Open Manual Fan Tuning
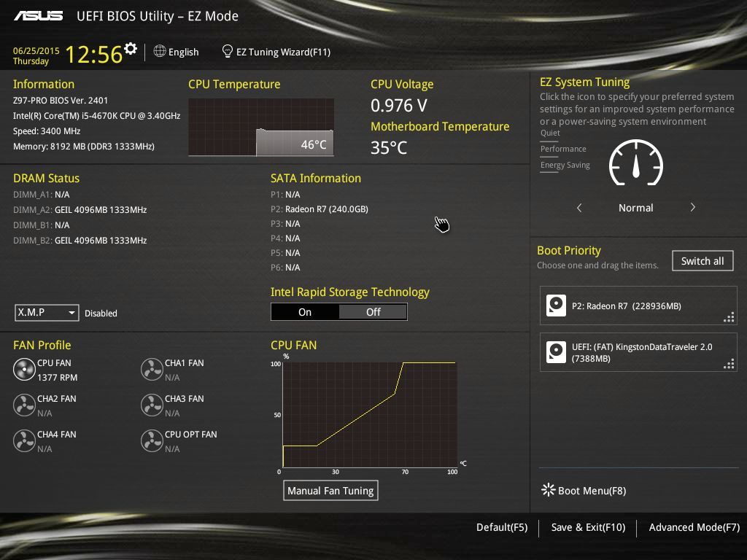Screen dimensions: 747x560 [x=330, y=491]
